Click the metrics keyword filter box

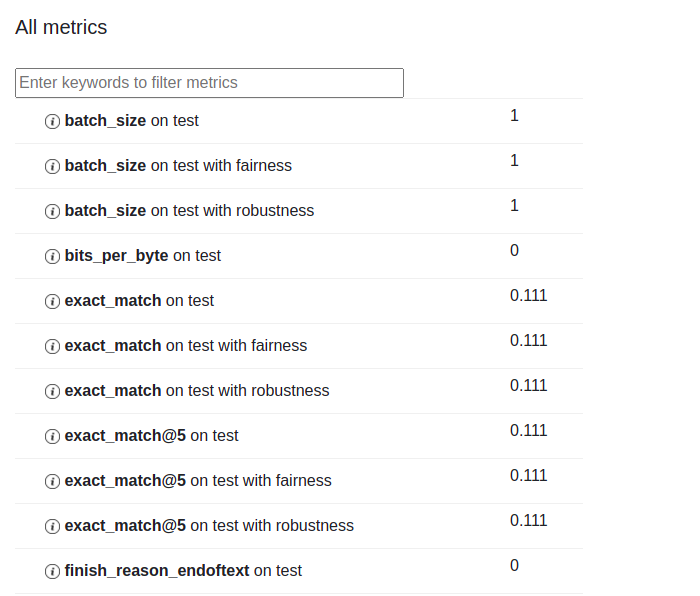click(209, 82)
